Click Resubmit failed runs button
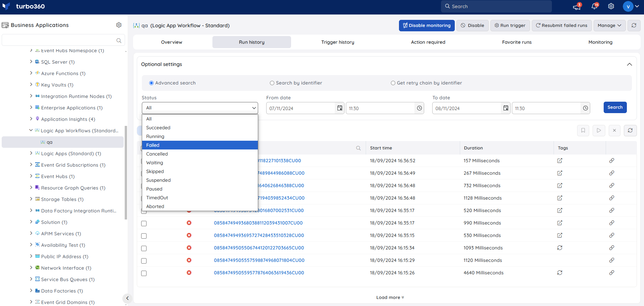The height and width of the screenshot is (306, 644). (562, 26)
